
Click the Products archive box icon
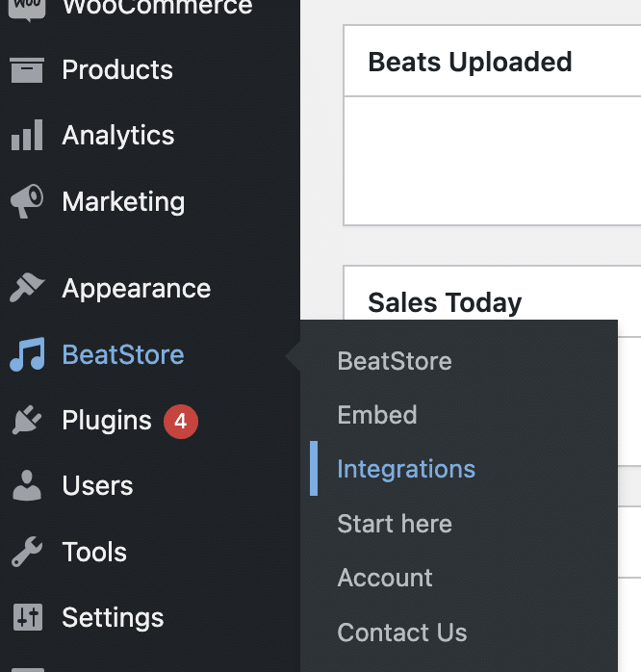tap(27, 70)
